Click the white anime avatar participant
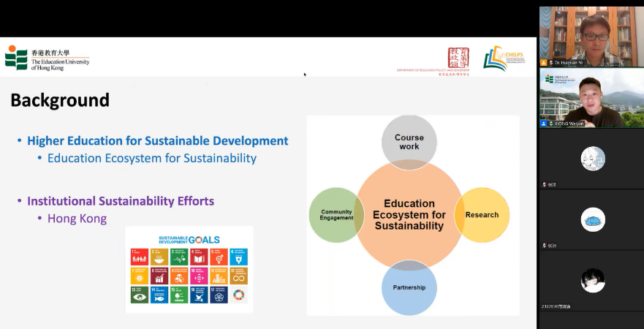Image resolution: width=644 pixels, height=329 pixels. (x=592, y=159)
